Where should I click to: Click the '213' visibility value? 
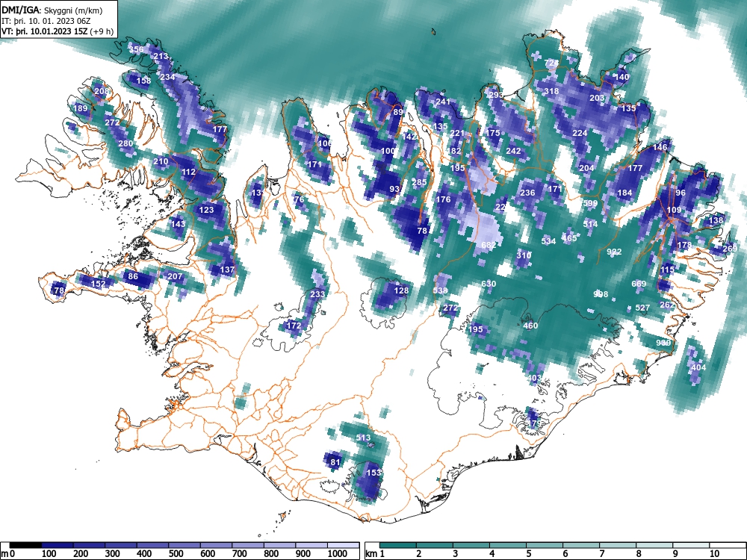(161, 56)
